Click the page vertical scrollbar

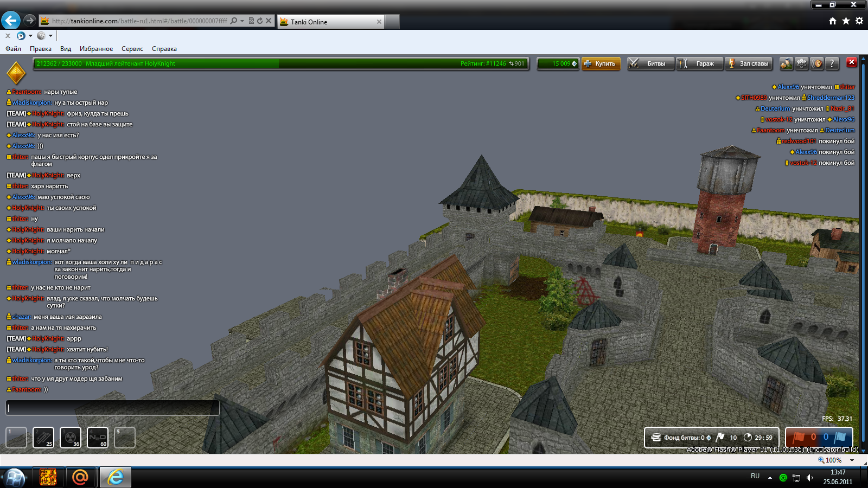pos(863,254)
